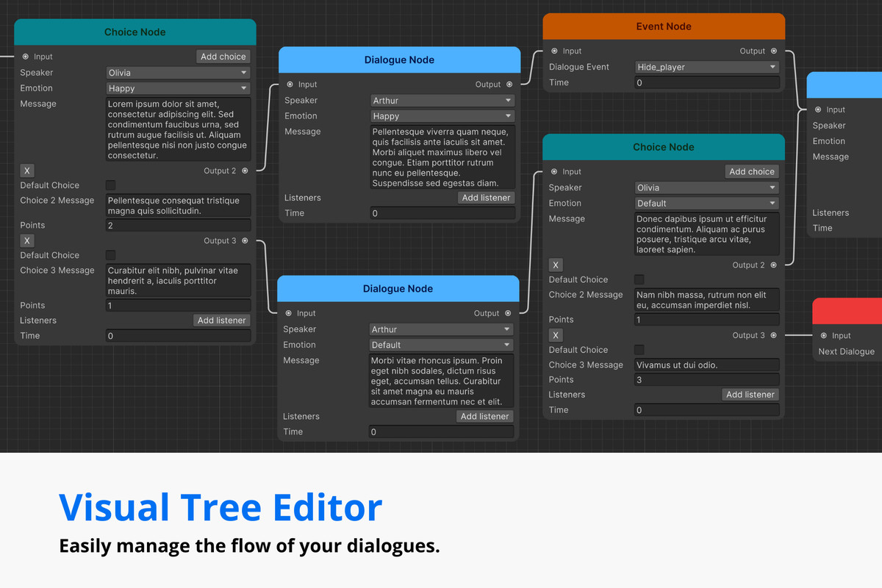Enable Default Choice for Output 2 on right Choice Node
Image resolution: width=882 pixels, height=588 pixels.
[639, 279]
